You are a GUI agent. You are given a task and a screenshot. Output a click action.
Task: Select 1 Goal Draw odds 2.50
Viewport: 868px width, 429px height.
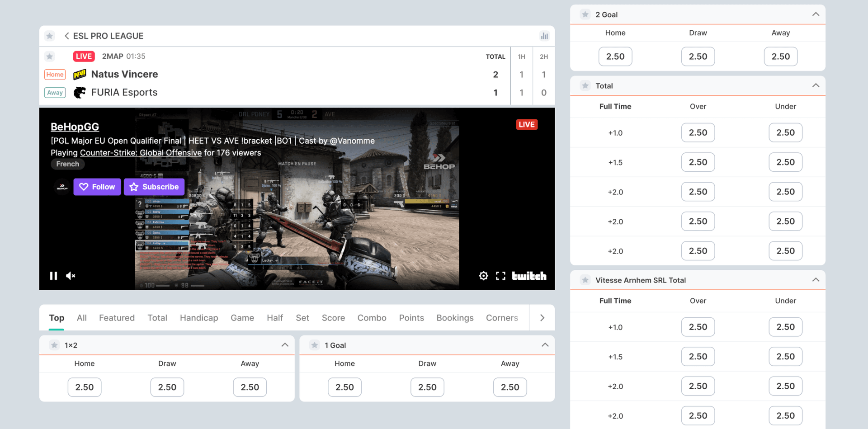click(x=427, y=387)
